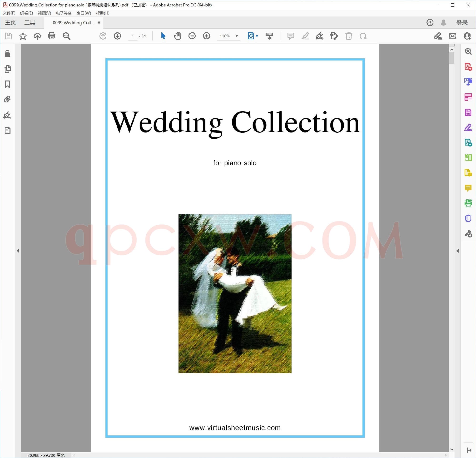Expand the left navigation pane arrow

(18, 251)
